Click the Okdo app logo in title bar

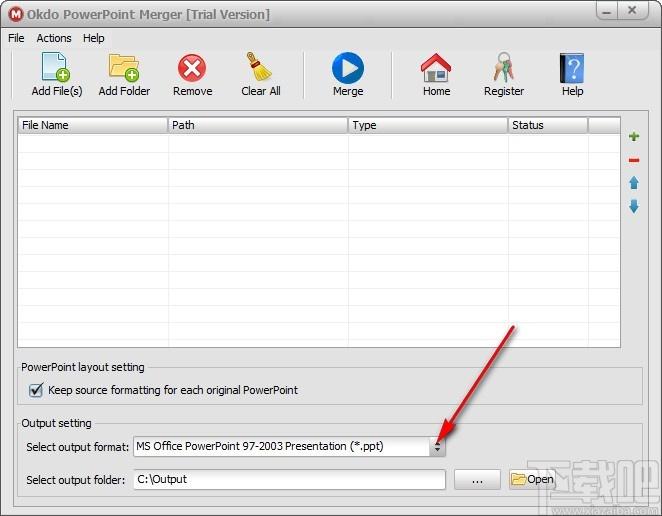pos(16,14)
